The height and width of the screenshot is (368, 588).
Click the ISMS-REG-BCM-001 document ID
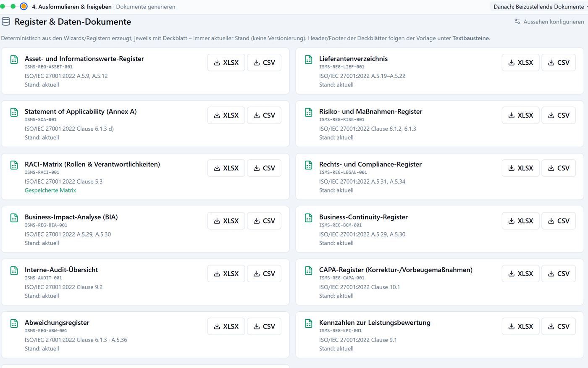pyautogui.click(x=340, y=225)
